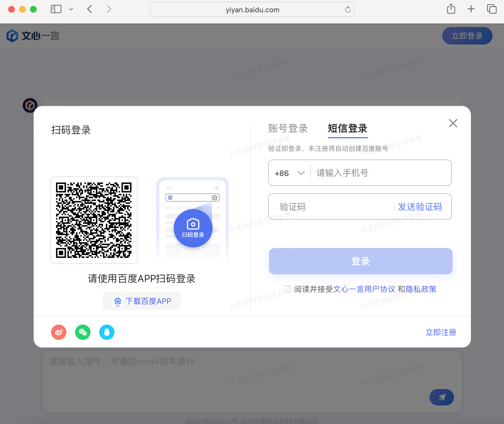Screen dimensions: 504x424
Task: Open a new tab with plus icon
Action: point(471,9)
